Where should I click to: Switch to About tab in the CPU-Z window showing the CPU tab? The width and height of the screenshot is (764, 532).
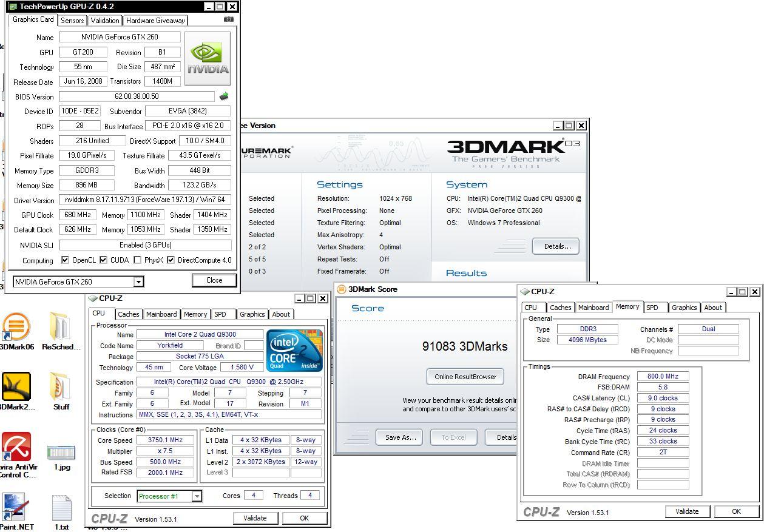tap(280, 314)
